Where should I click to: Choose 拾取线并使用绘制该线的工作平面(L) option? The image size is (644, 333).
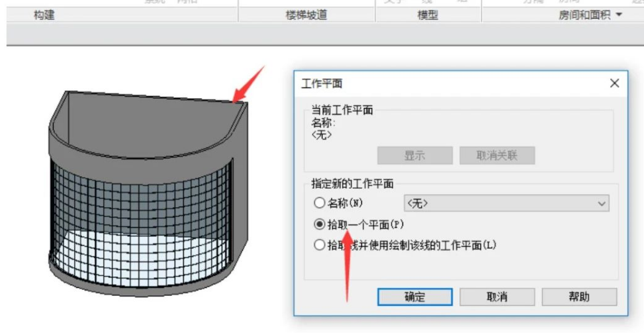[320, 246]
